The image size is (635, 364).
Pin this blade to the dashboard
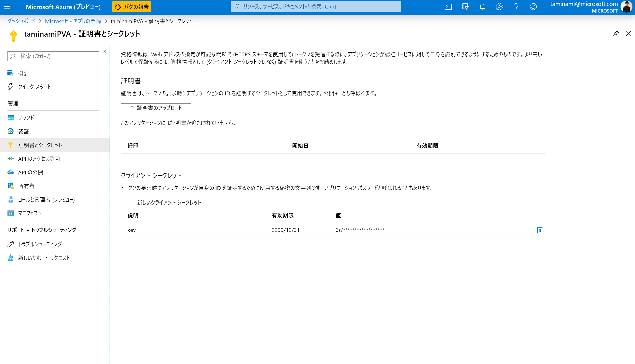[x=615, y=33]
